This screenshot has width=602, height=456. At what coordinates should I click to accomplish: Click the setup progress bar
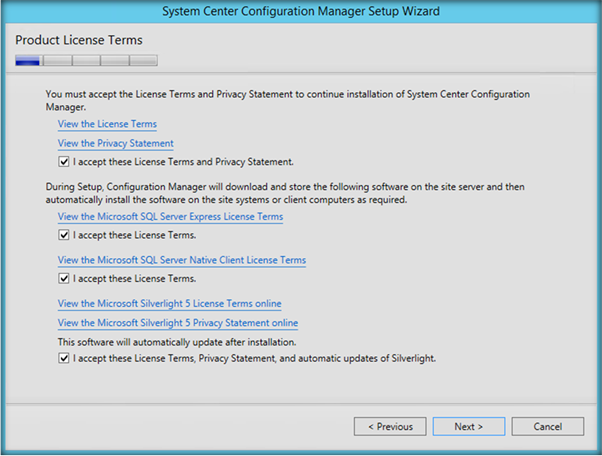coord(86,60)
